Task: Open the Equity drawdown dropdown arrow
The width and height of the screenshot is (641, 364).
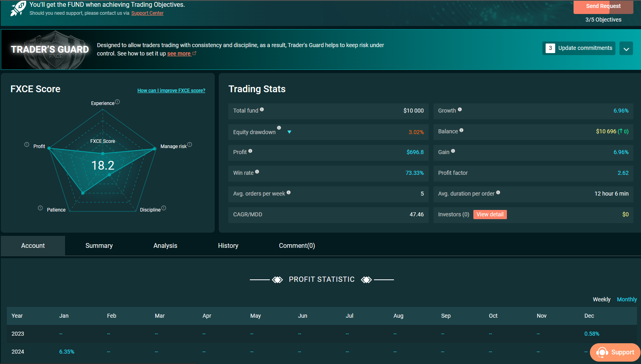Action: (289, 132)
